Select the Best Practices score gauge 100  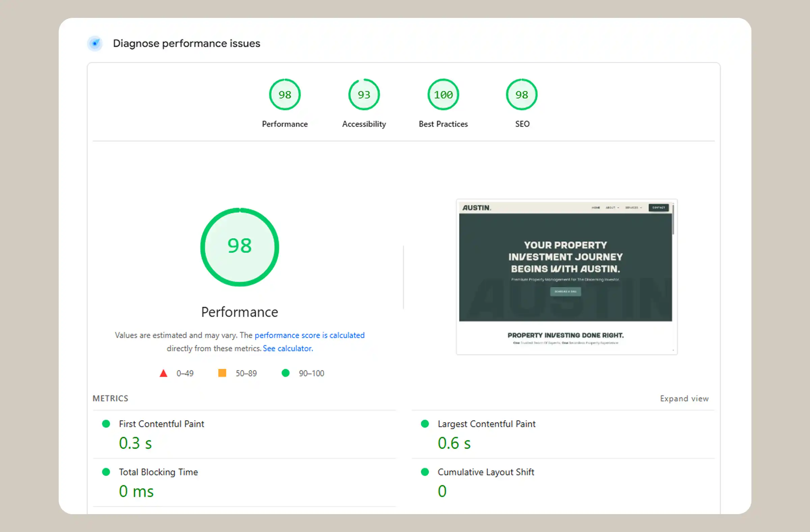pos(443,94)
